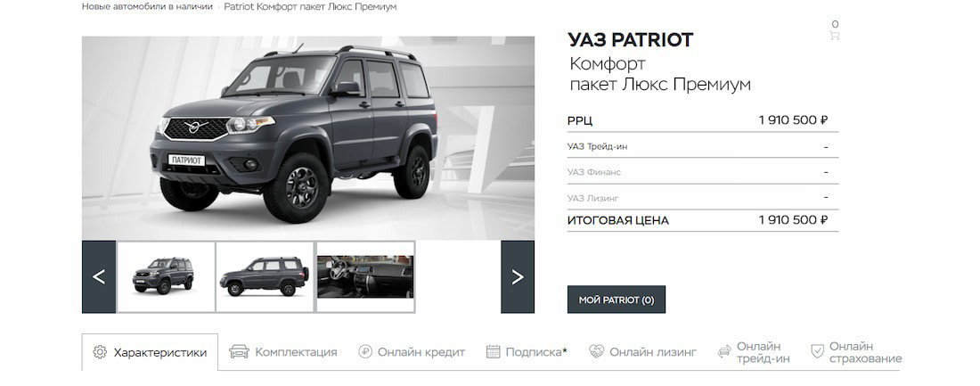The image size is (980, 386).
Task: Click the car-swap icon for Онлайн трейд-ин
Action: (x=724, y=351)
